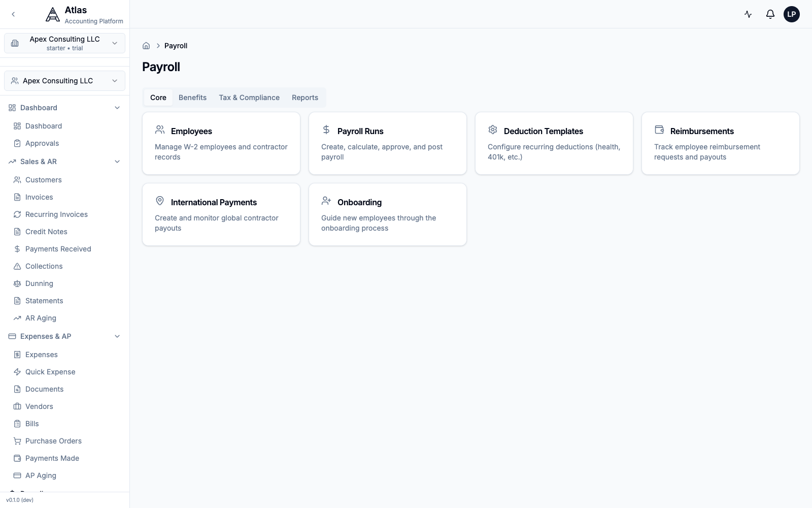The height and width of the screenshot is (508, 812).
Task: Switch to the Tax & Compliance tab
Action: (249, 98)
